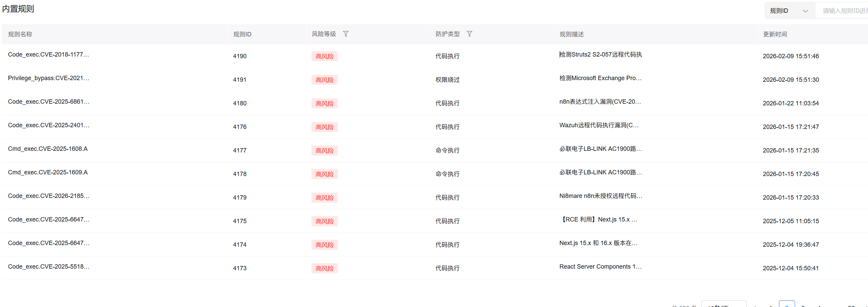Open rule Code_exec.CVE-2018-1177
The image size is (868, 307).
48,54
